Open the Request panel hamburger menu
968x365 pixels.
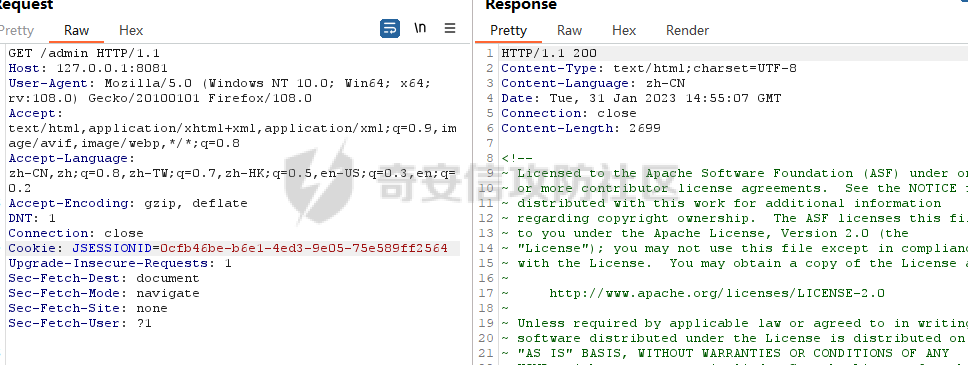(x=450, y=28)
